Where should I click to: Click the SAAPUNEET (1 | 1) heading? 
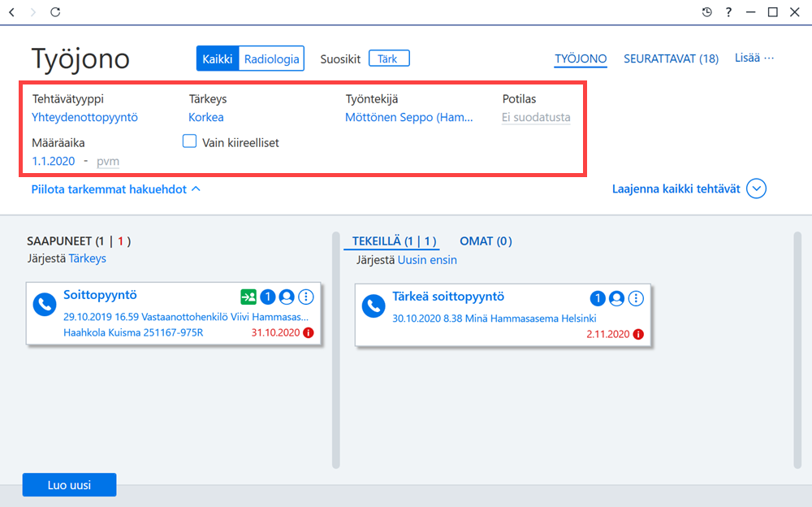pos(79,241)
